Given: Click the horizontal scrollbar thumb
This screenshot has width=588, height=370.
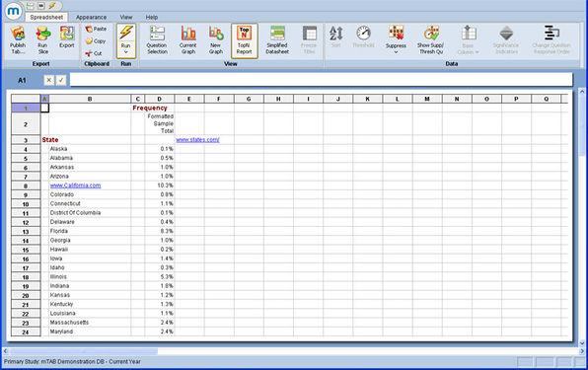Looking at the screenshot, I should click(83, 351).
